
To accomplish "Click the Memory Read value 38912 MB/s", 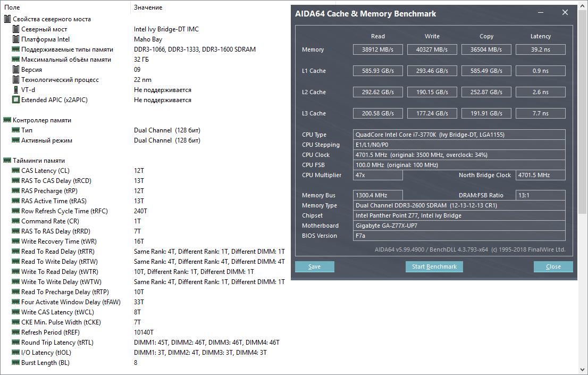I will [377, 49].
